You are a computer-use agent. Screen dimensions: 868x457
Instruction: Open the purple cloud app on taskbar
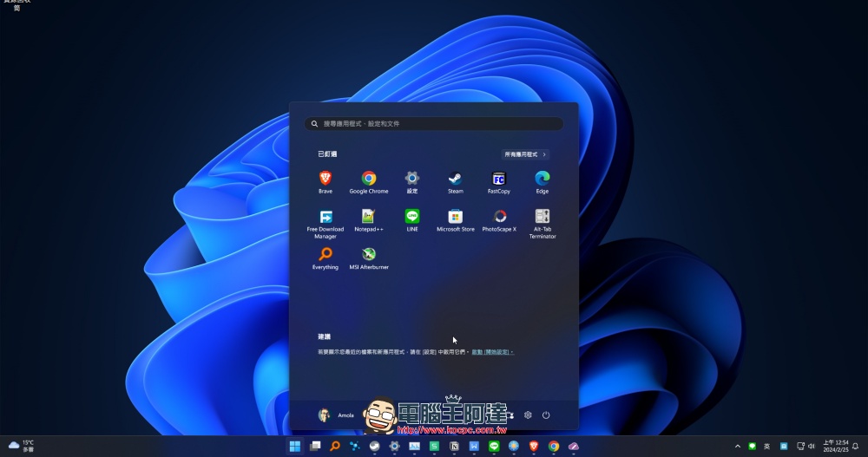click(574, 446)
